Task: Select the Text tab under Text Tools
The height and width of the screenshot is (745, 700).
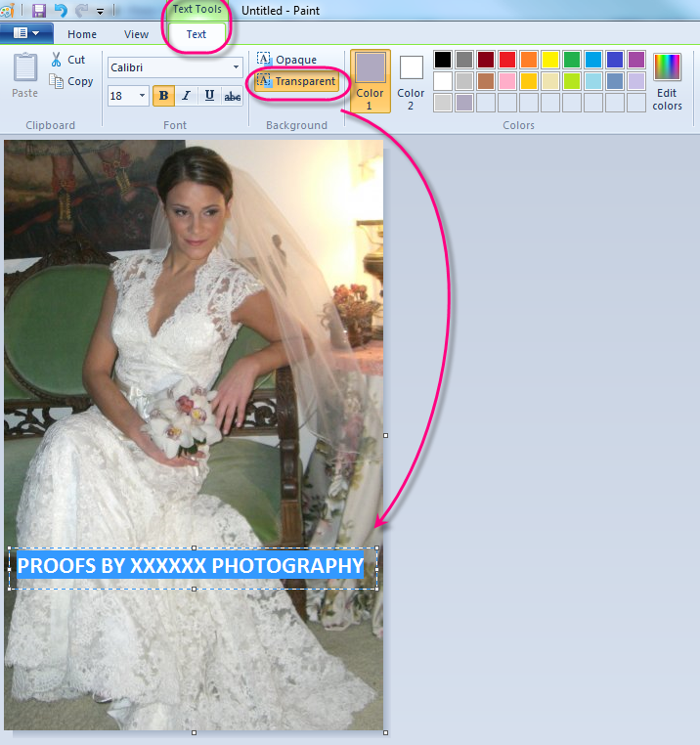Action: [197, 34]
